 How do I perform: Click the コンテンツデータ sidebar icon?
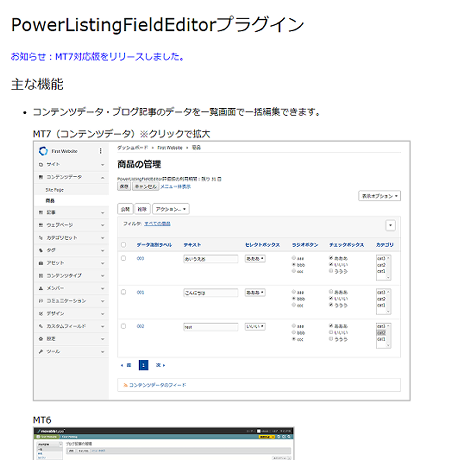click(x=41, y=177)
